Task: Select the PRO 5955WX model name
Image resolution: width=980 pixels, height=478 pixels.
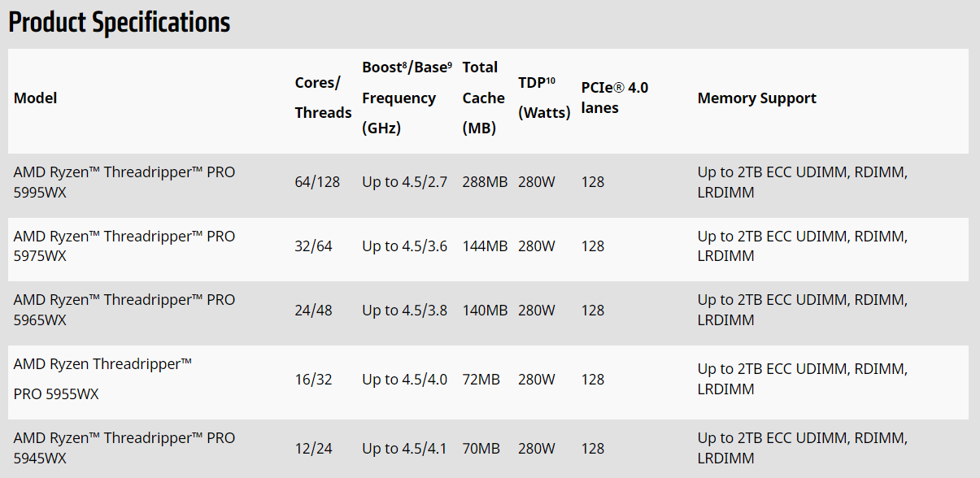Action: (x=56, y=393)
